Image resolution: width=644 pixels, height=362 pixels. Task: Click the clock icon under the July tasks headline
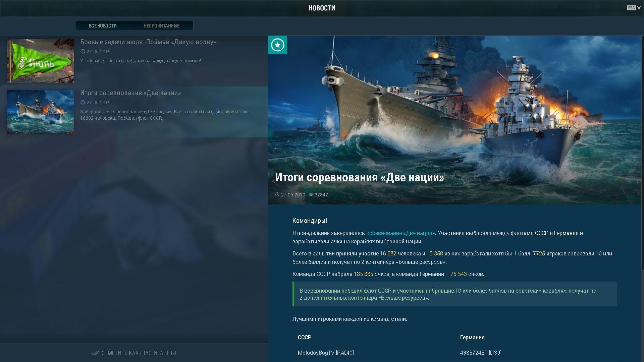coord(83,52)
